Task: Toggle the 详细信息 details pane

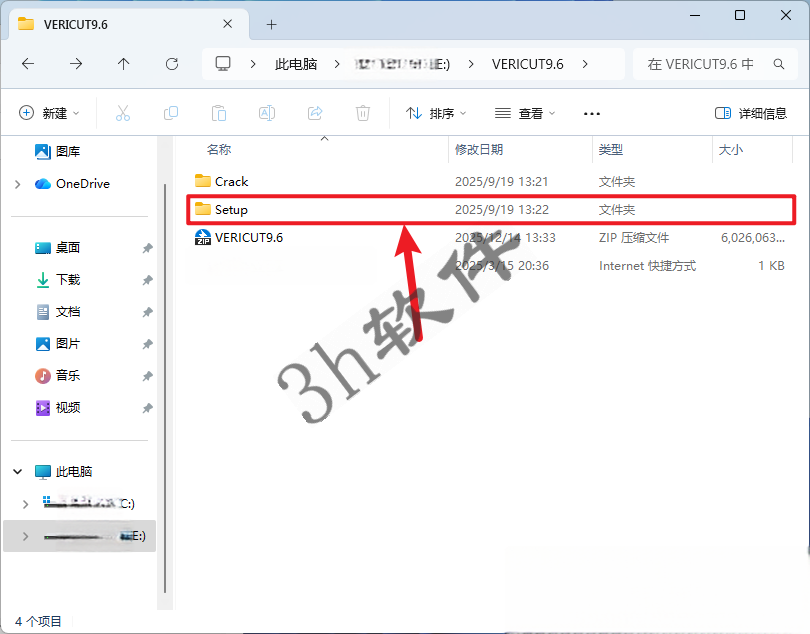Action: point(751,113)
